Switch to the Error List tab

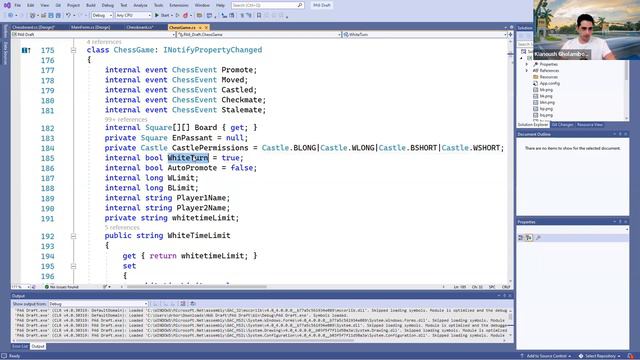point(20,347)
